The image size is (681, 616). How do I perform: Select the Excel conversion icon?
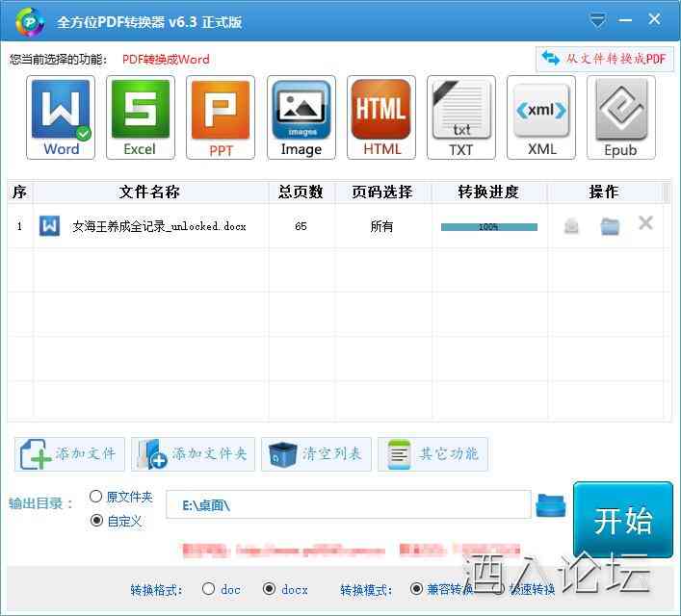click(x=141, y=117)
